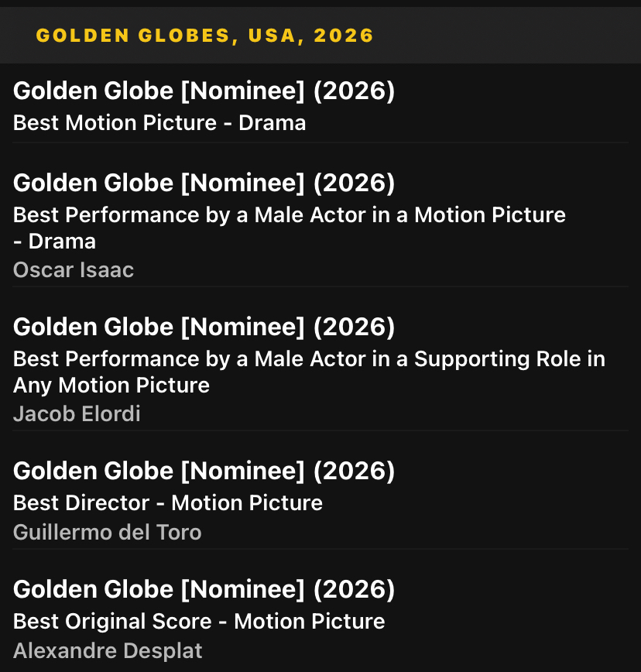Select Male Actor in a Supporting Role category
Image resolution: width=641 pixels, height=672 pixels.
point(308,359)
